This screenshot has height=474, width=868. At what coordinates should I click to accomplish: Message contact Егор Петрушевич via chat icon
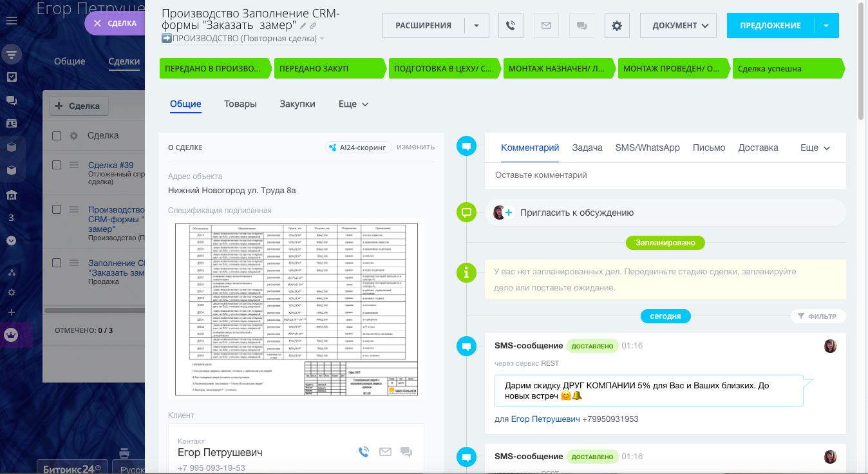point(406,452)
